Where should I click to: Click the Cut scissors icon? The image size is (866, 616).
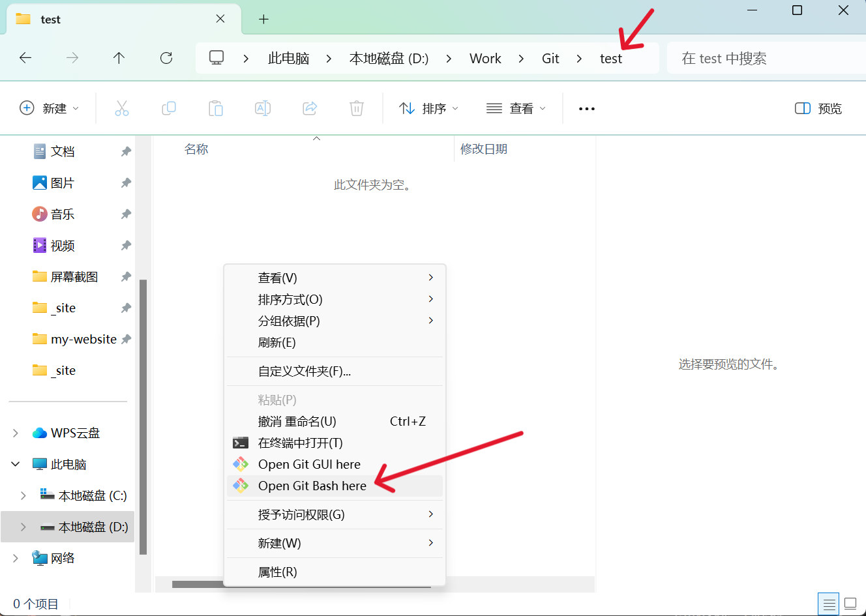click(122, 108)
